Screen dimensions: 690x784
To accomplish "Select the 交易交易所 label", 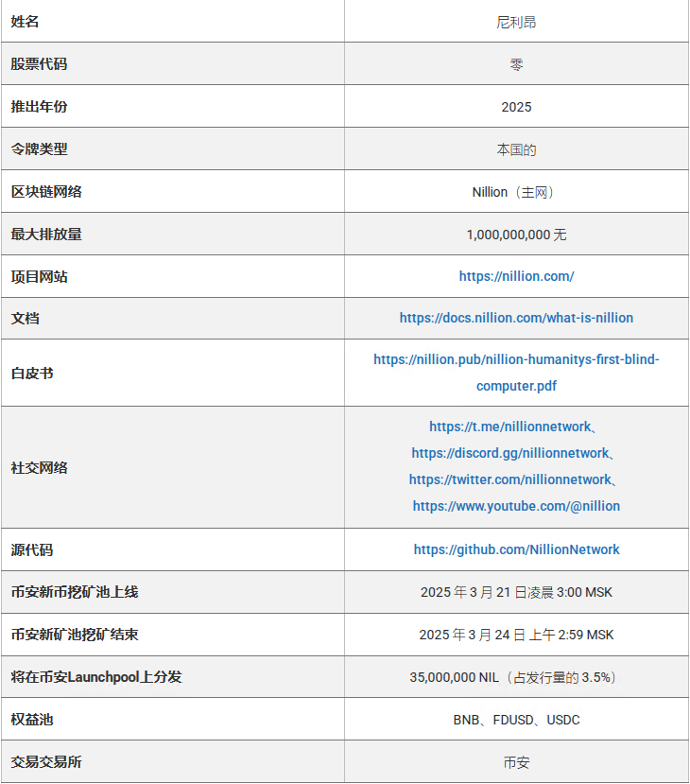I will point(46,762).
